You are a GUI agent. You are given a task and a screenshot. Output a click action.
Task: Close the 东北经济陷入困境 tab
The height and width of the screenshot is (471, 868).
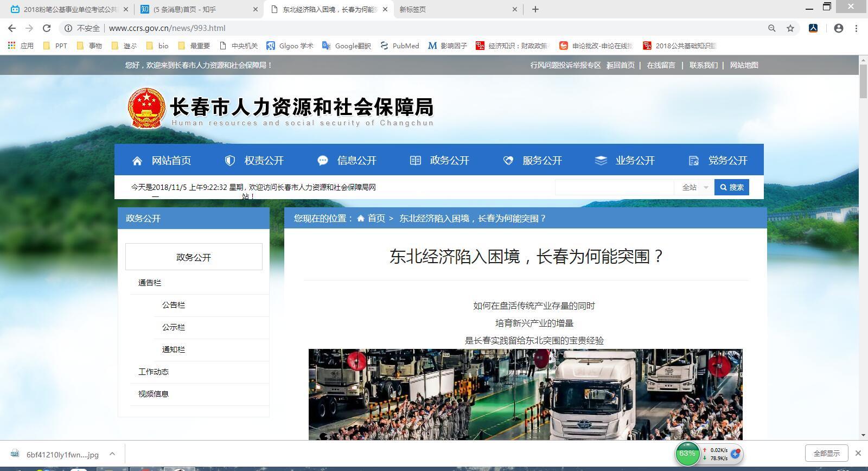(x=385, y=9)
